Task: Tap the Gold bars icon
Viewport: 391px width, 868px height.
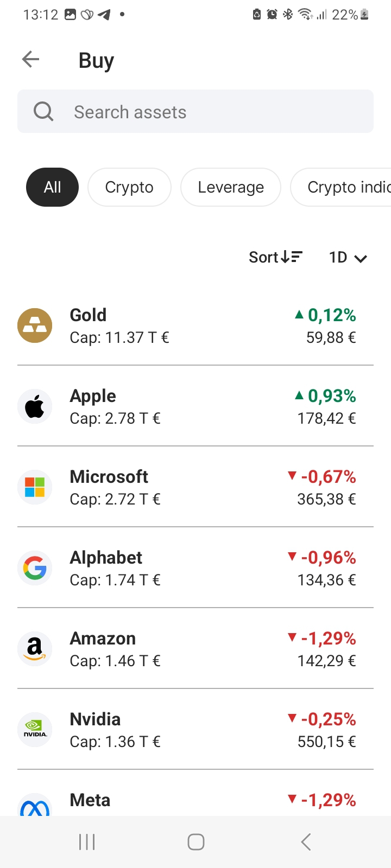Action: coord(35,325)
